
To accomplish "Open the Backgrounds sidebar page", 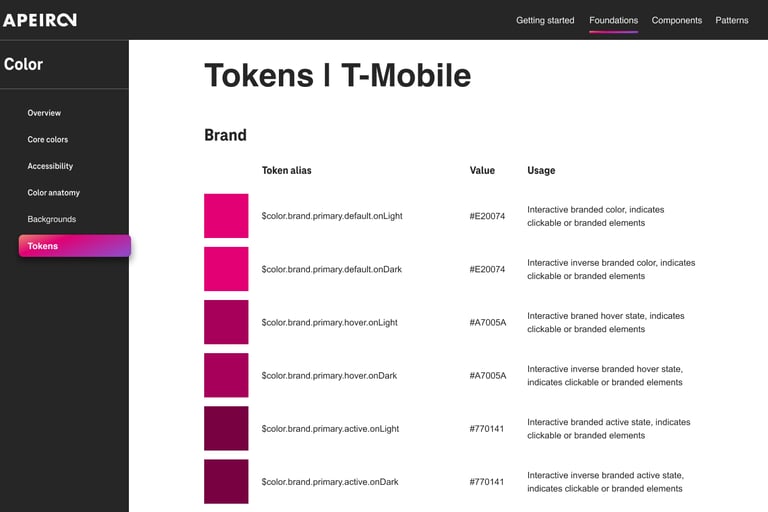I will (x=52, y=219).
